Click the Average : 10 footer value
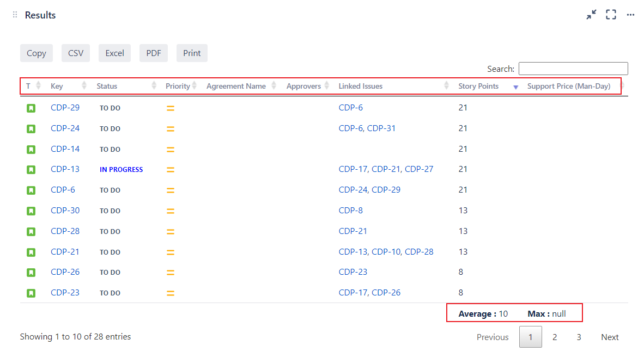644x364 pixels. pos(483,314)
